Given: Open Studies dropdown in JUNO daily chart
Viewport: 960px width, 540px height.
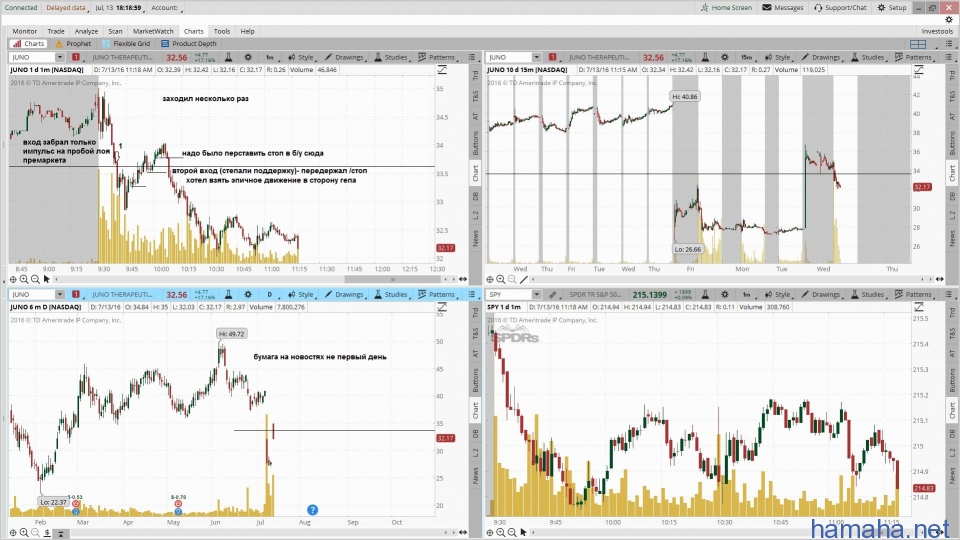Looking at the screenshot, I should [392, 294].
